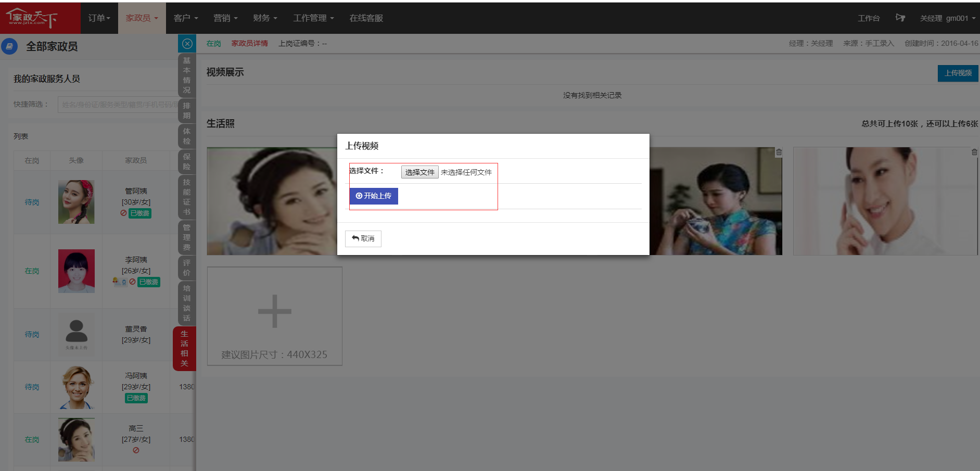Open the 评价 side tab
The image size is (980, 471).
tap(187, 268)
